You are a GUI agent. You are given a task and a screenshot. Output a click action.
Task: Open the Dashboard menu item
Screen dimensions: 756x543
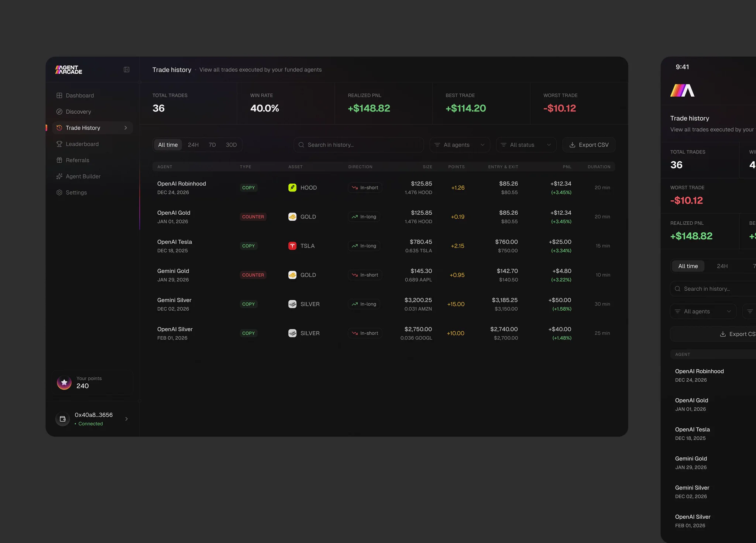pos(92,96)
